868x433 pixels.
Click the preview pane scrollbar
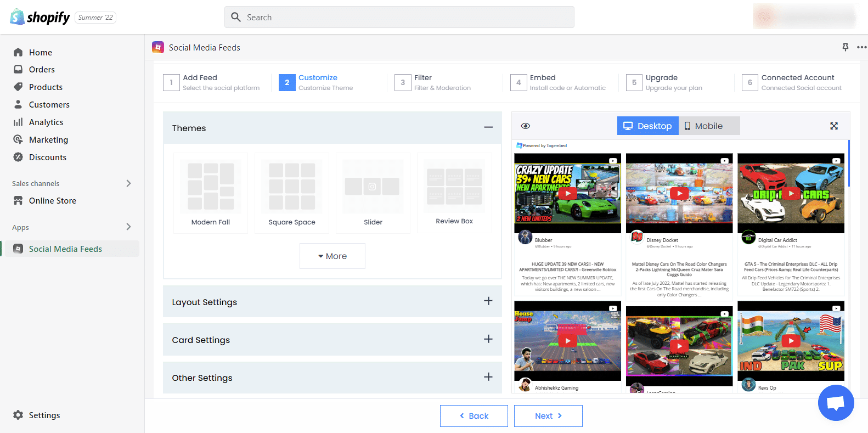coord(849,164)
